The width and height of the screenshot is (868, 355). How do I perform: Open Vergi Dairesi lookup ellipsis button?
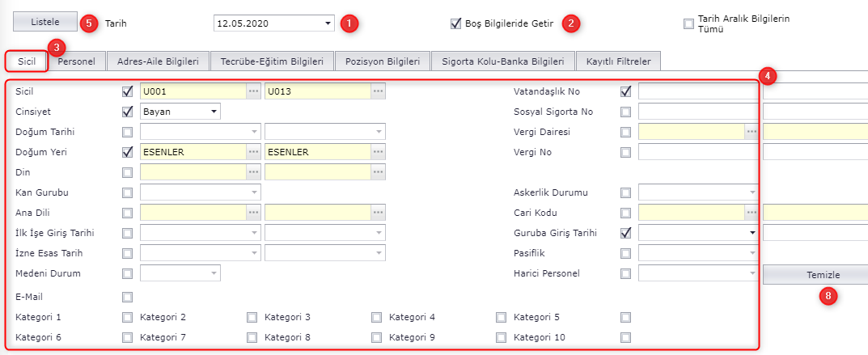tap(752, 132)
